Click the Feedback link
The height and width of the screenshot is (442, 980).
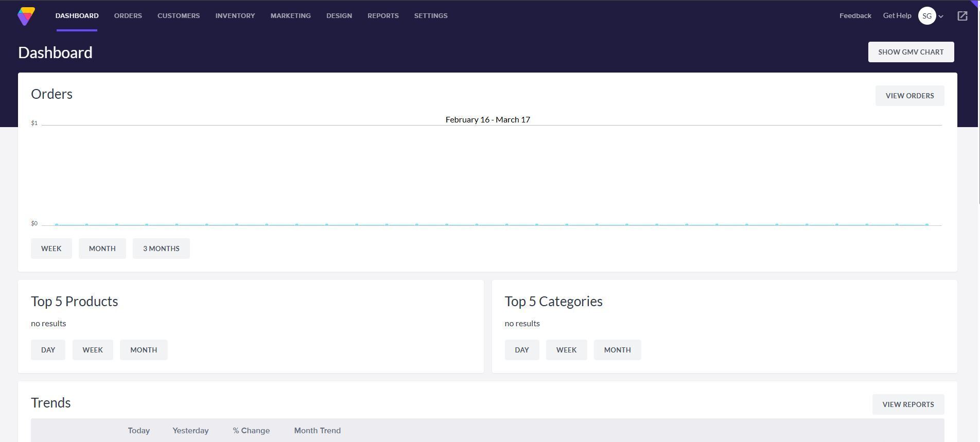pyautogui.click(x=855, y=16)
